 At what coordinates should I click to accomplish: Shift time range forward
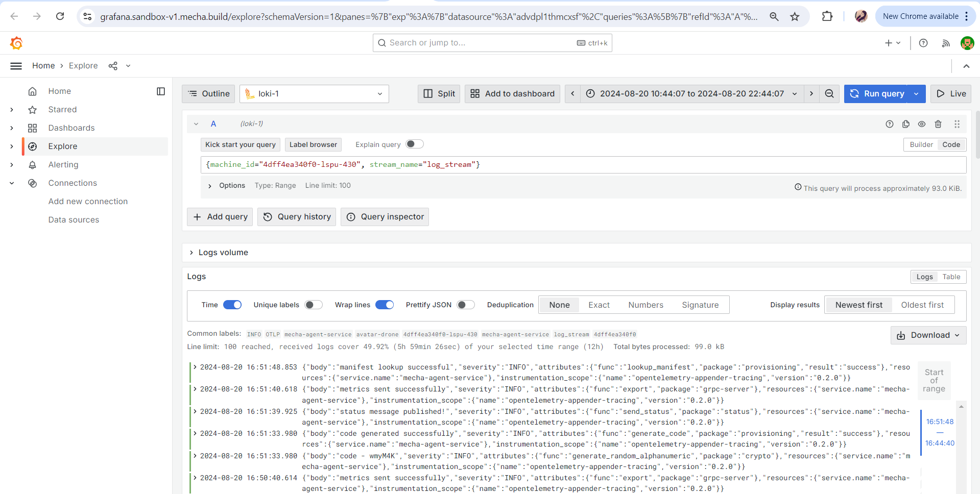click(x=811, y=94)
